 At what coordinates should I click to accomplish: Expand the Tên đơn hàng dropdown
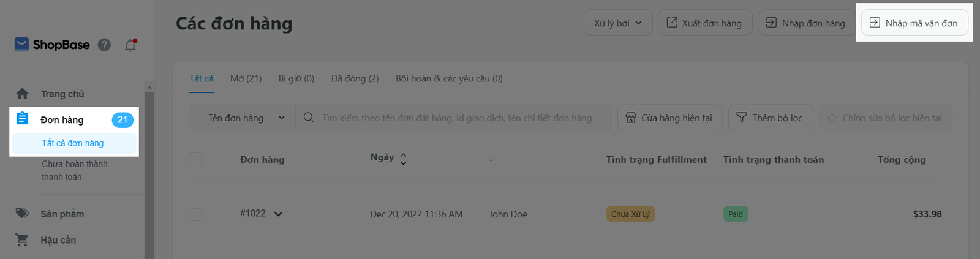point(246,118)
